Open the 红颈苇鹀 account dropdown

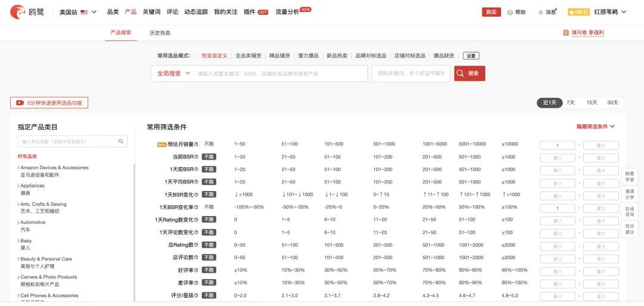click(x=611, y=12)
